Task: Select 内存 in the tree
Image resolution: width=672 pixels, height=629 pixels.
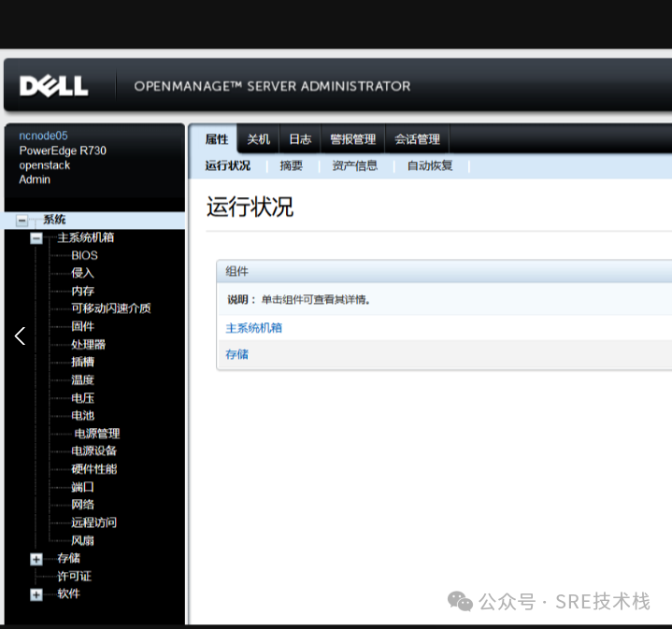Action: pyautogui.click(x=82, y=291)
